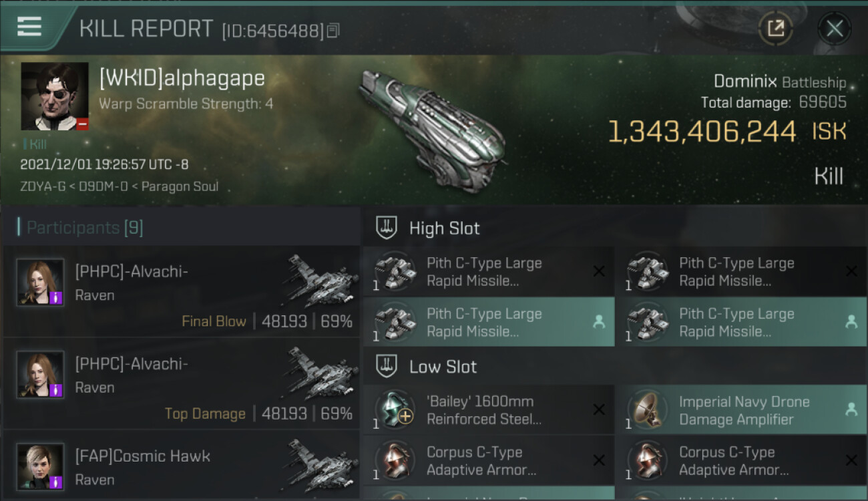Open the hamburger menu icon

pyautogui.click(x=29, y=27)
